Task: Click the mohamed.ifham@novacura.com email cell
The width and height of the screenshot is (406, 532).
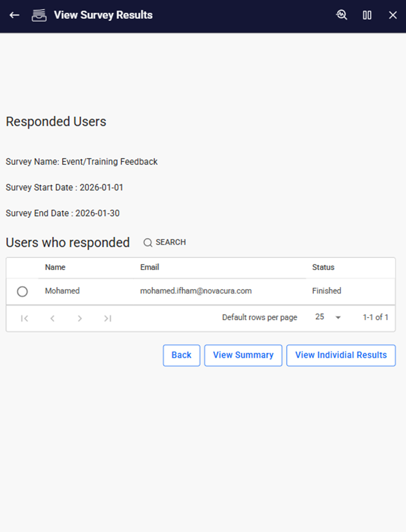Action: coord(196,291)
